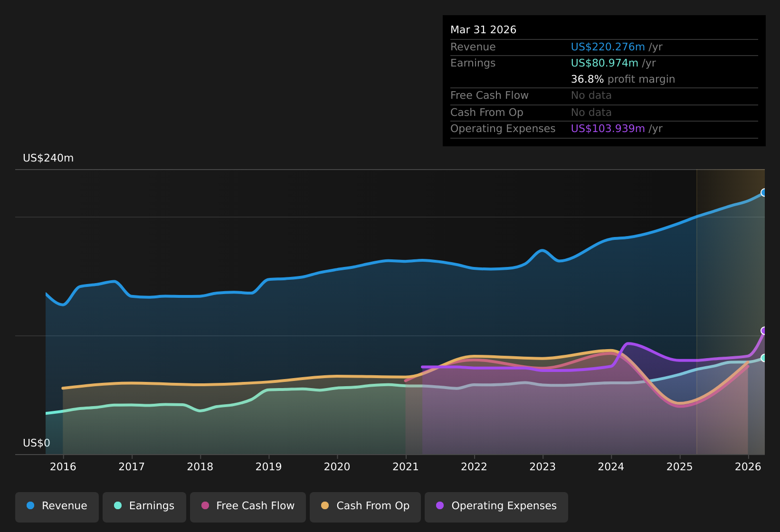Click the 2026 x-axis label
Image resolution: width=780 pixels, height=532 pixels.
[748, 466]
